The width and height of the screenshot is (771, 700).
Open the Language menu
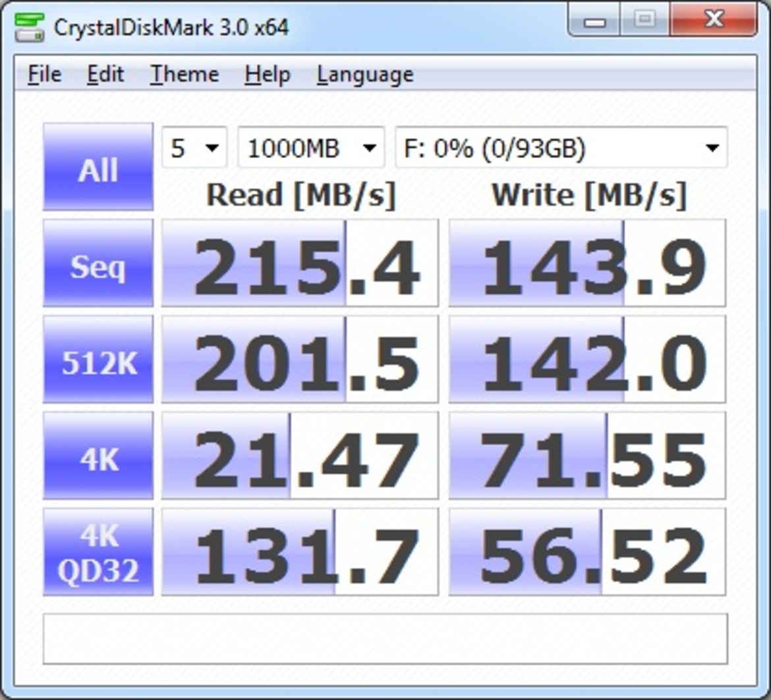click(365, 74)
